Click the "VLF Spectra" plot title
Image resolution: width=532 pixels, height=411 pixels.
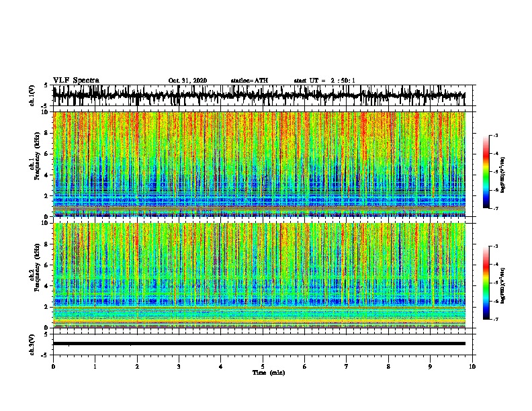point(76,81)
